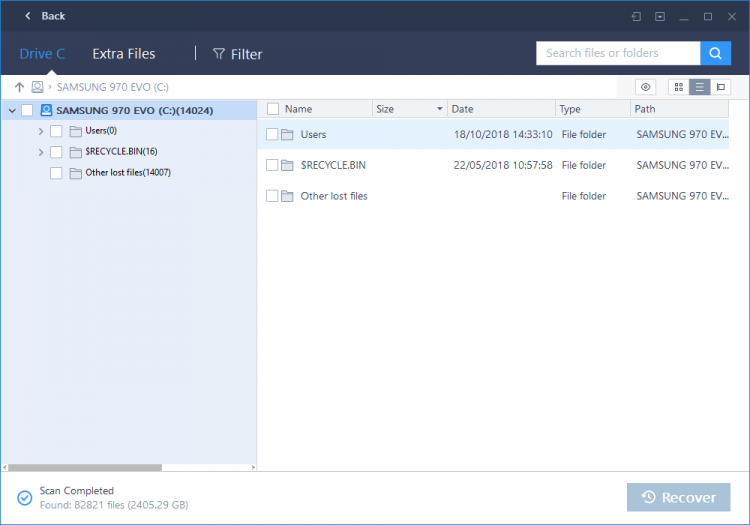Tick the $RECYCLE.BIN checkbox in tree
Screen dimensions: 750x525
56,152
